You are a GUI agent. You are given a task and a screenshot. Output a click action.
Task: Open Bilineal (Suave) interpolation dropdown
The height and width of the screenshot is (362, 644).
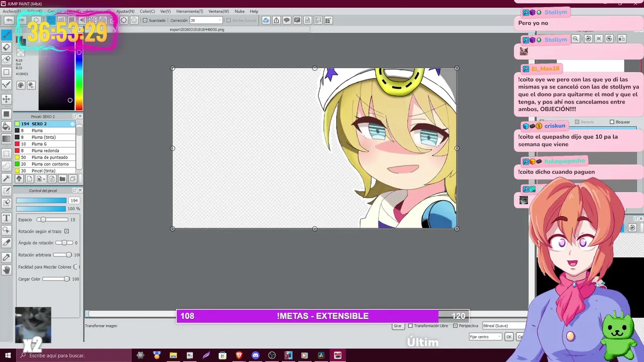pyautogui.click(x=504, y=326)
